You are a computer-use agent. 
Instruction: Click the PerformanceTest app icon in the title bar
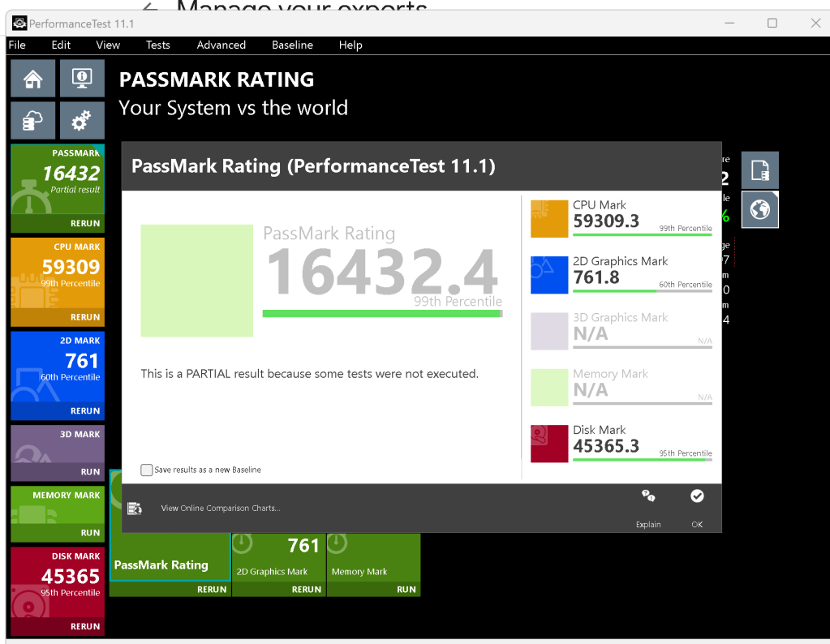[x=19, y=24]
